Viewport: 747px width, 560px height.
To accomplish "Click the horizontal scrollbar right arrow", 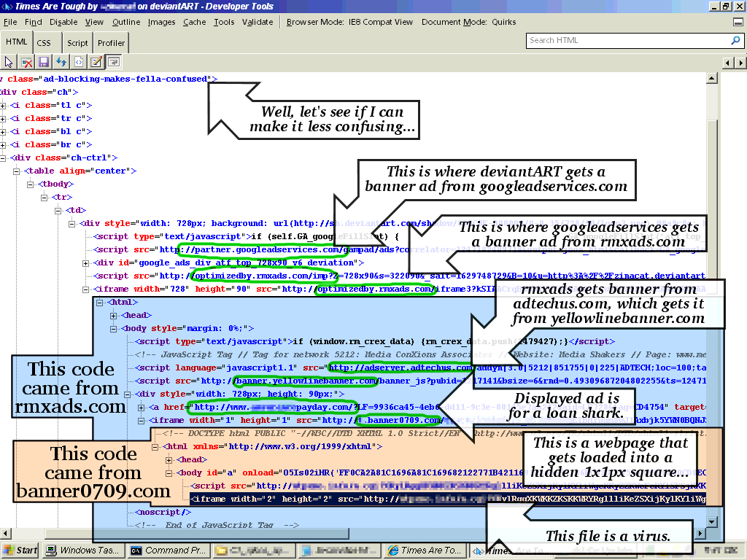I will pos(700,533).
